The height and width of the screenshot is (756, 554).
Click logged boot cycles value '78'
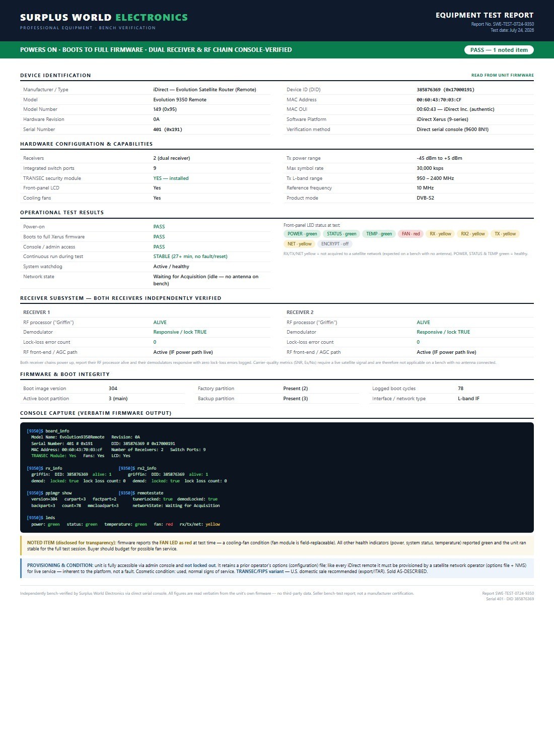(x=460, y=389)
